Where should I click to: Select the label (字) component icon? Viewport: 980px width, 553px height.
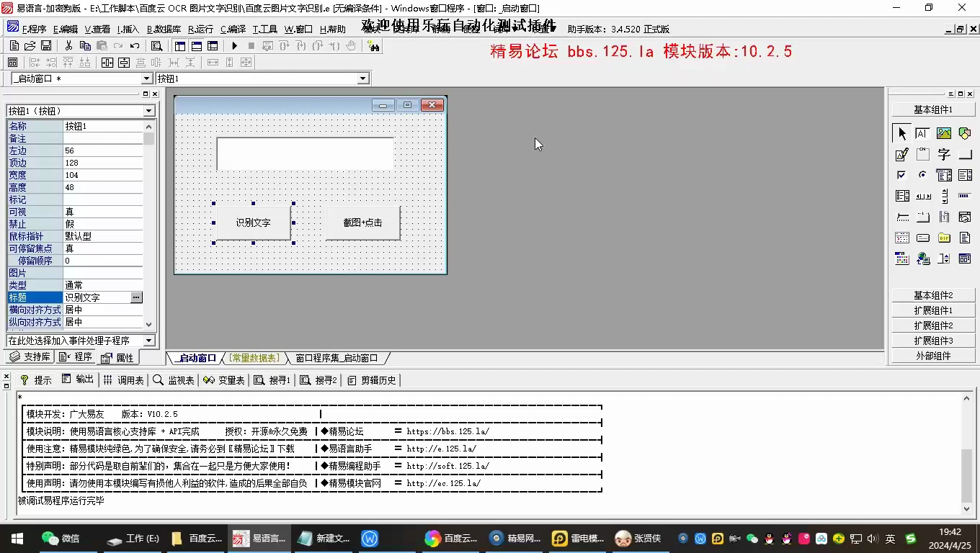point(944,154)
